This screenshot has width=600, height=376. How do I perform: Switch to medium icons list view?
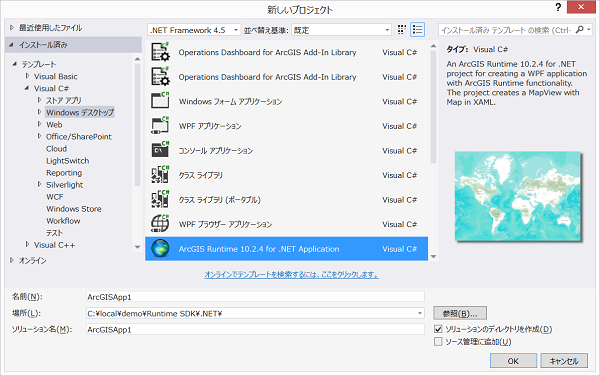[x=417, y=30]
